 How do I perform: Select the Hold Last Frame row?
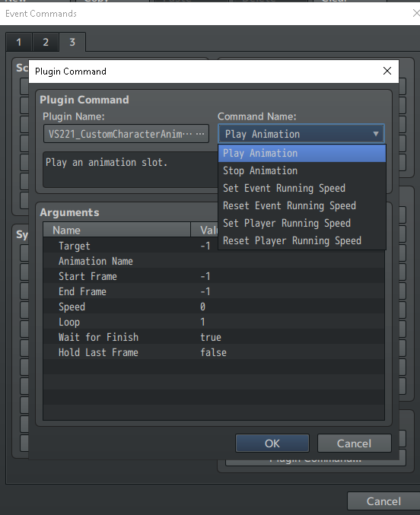[x=214, y=352]
